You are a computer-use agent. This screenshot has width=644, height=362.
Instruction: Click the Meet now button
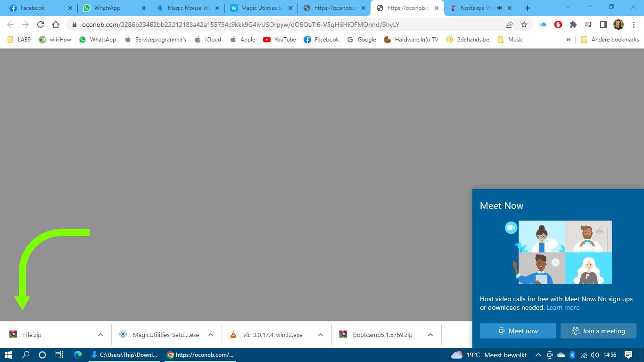(518, 331)
